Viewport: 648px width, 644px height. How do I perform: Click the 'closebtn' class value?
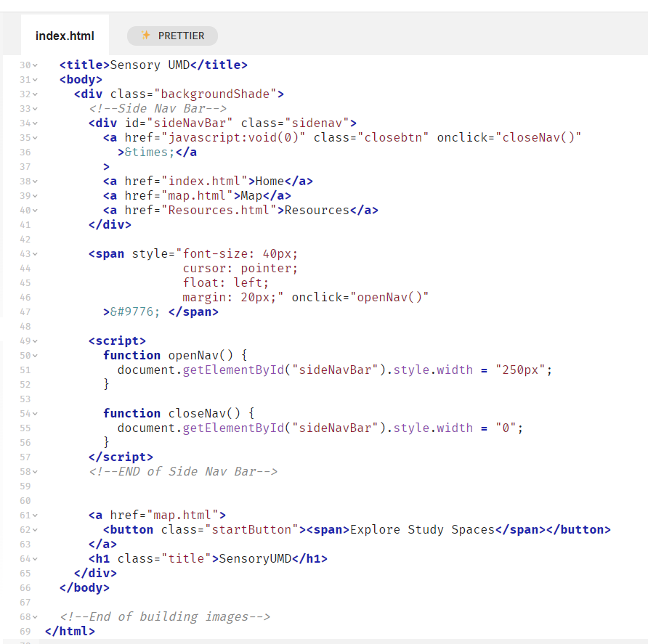393,137
